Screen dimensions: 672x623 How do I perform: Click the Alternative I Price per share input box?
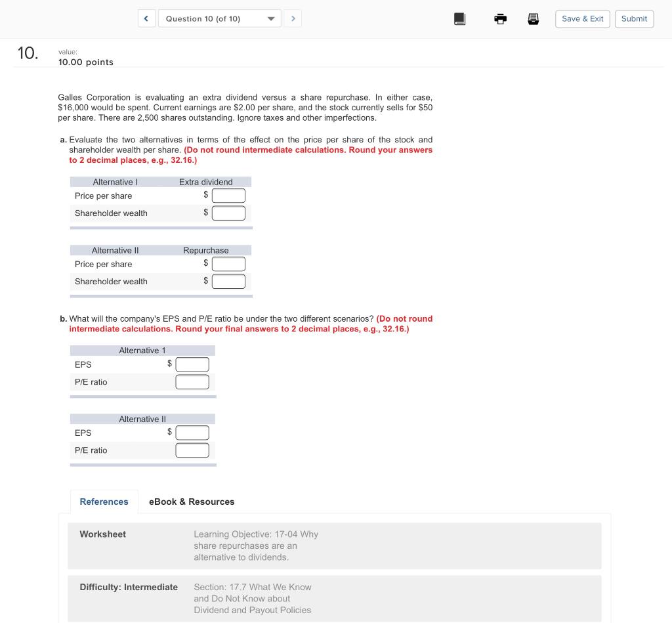tap(228, 195)
